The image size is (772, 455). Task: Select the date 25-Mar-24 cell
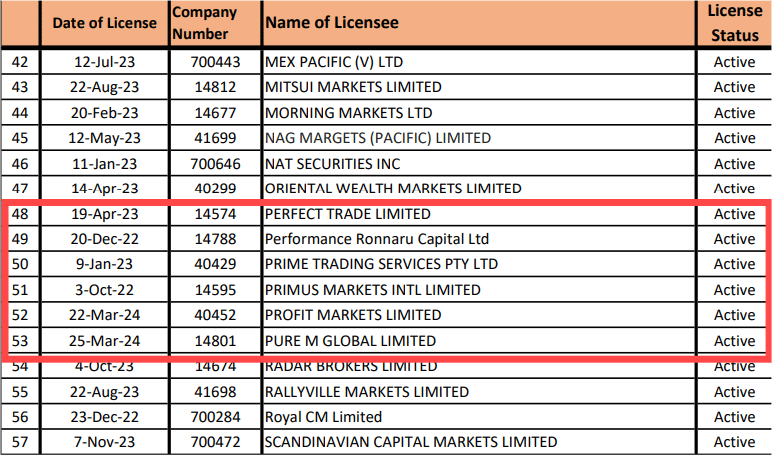tap(104, 341)
